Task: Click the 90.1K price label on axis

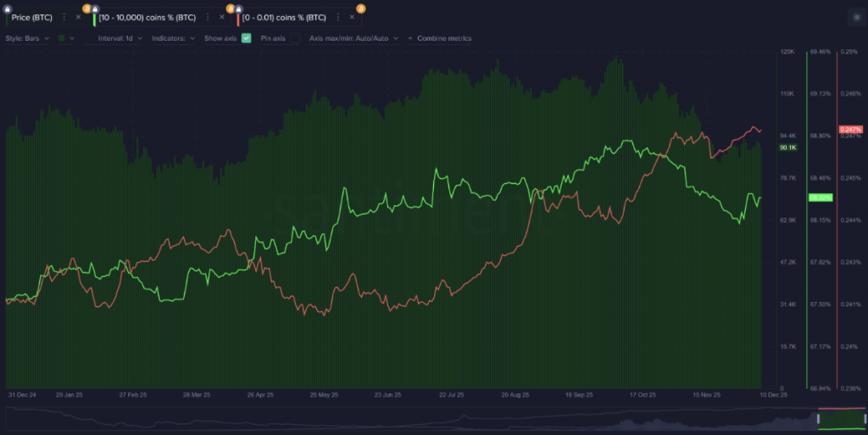Action: point(788,148)
